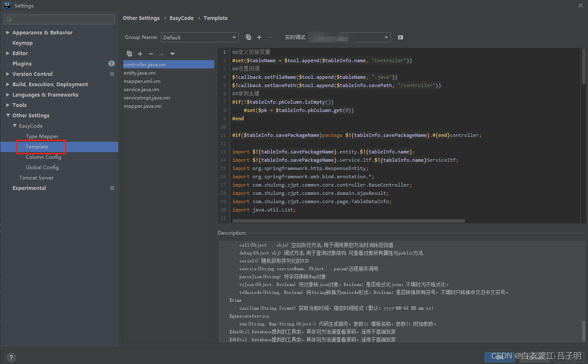Select Global Config under EasyCode
Viewport: 588px width, 364px height.
click(x=42, y=167)
